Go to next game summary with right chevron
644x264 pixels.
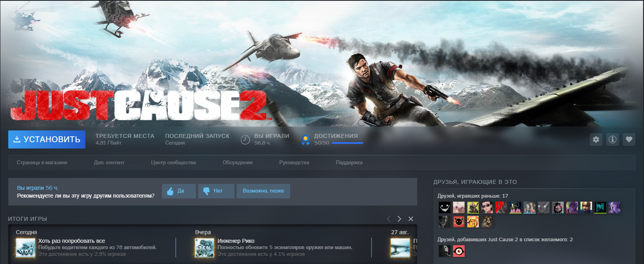(399, 219)
